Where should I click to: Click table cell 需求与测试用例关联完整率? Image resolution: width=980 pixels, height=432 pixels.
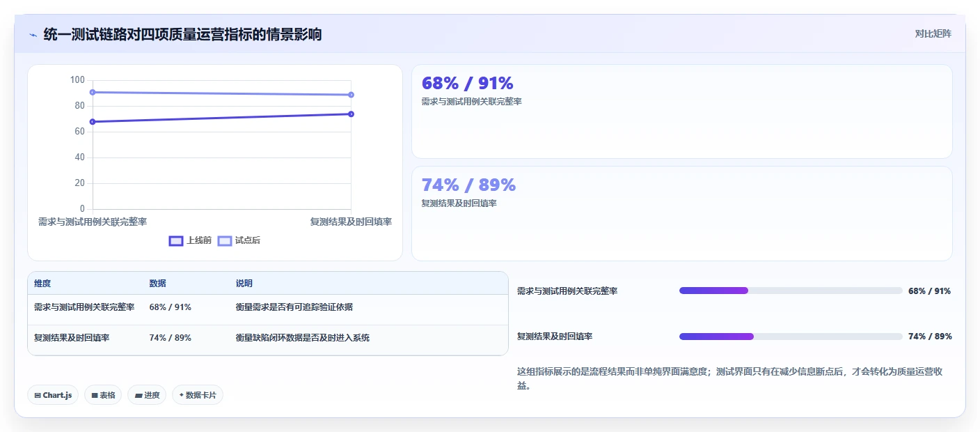(x=84, y=307)
